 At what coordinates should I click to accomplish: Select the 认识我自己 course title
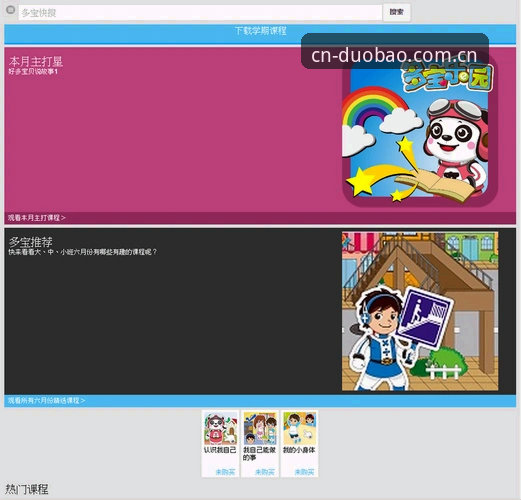coord(220,450)
